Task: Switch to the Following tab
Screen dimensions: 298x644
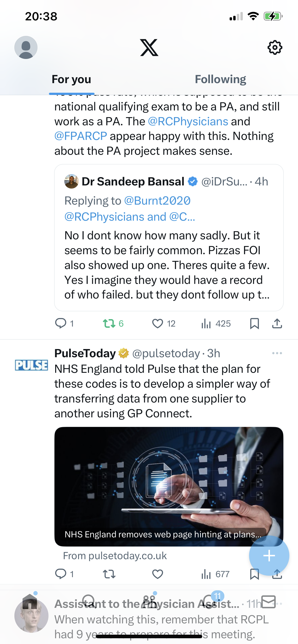Action: [220, 79]
